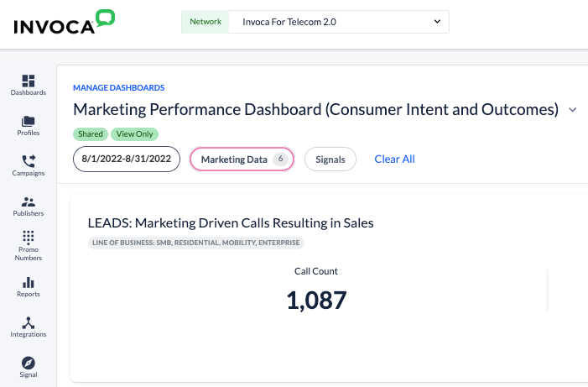Open the Dashboards sidebar icon
This screenshot has width=588, height=387.
28,81
